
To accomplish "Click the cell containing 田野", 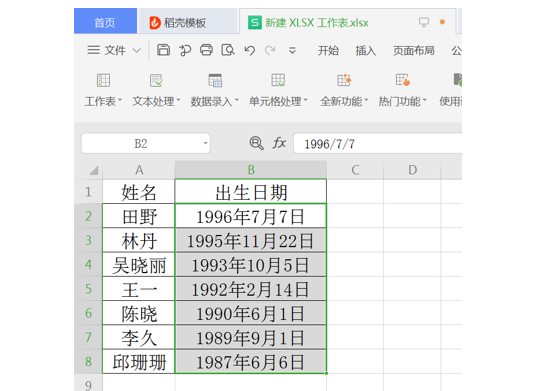I will [139, 216].
